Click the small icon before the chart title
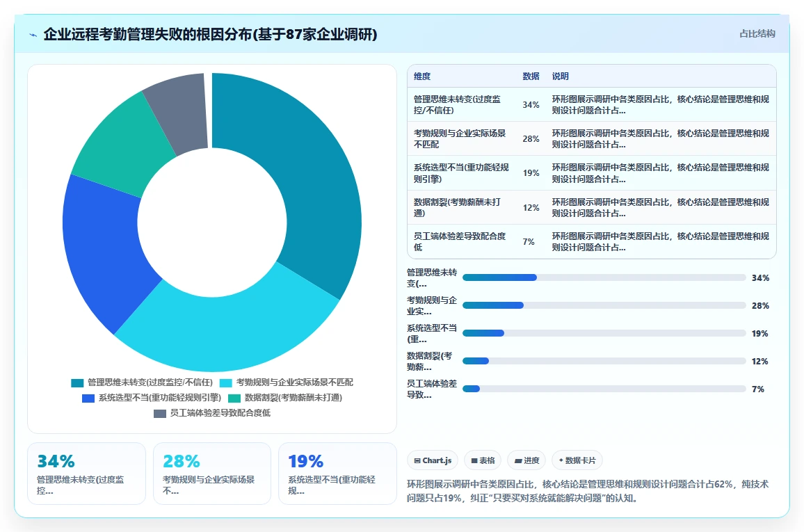 (33, 35)
